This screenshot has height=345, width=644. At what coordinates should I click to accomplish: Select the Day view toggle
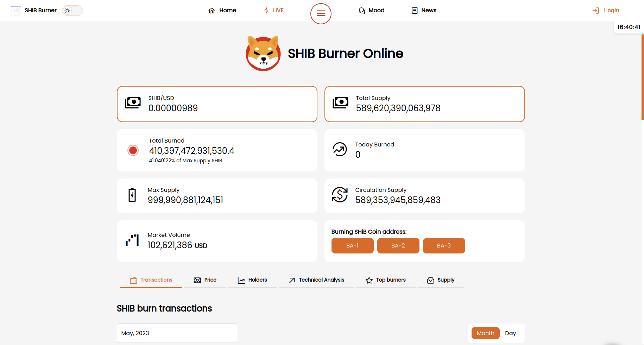click(x=511, y=333)
